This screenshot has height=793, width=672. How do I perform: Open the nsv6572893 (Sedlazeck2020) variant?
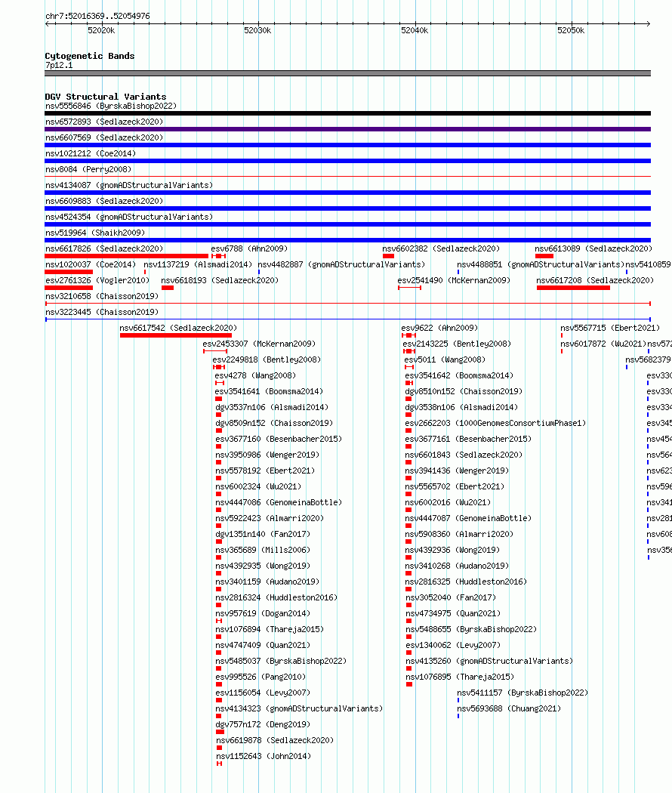pyautogui.click(x=104, y=122)
